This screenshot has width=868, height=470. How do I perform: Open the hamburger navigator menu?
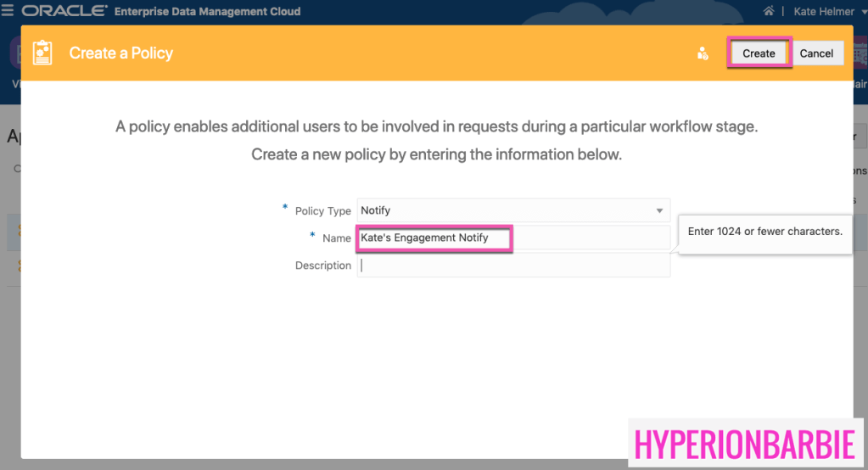[8, 11]
